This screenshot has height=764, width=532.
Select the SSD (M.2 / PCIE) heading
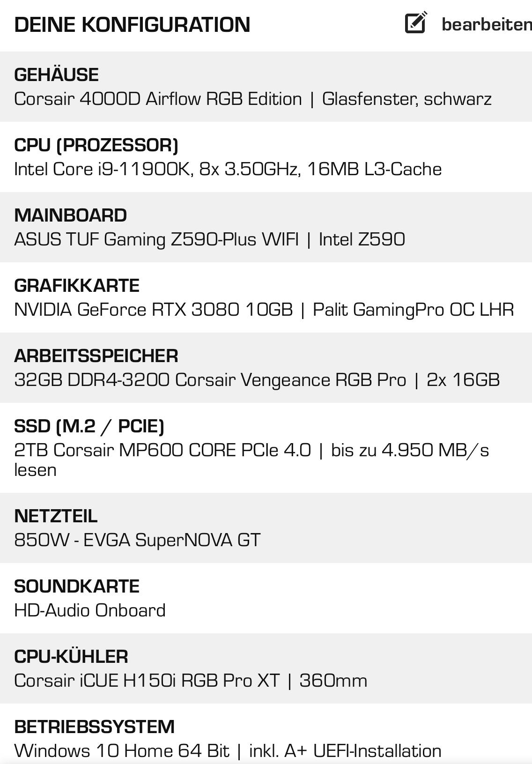tap(89, 426)
